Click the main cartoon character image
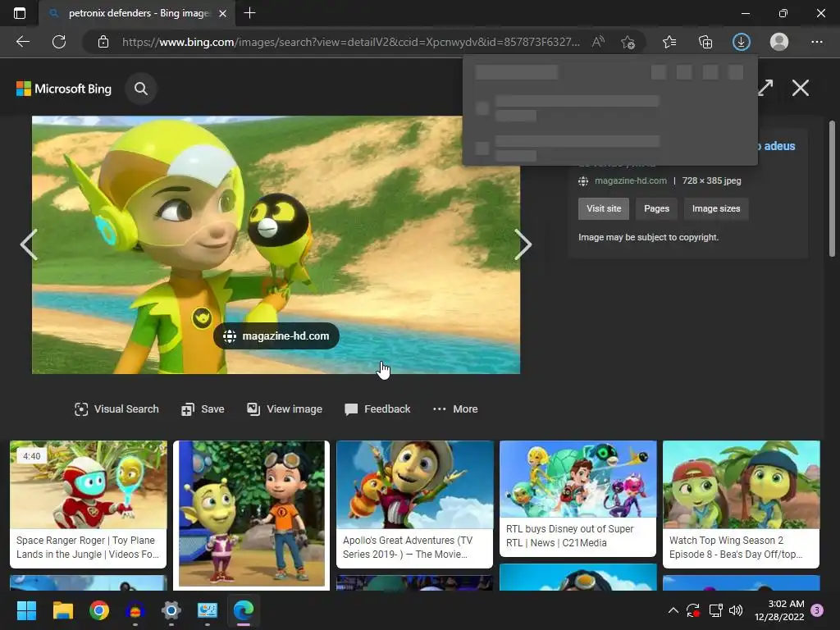 coord(276,244)
